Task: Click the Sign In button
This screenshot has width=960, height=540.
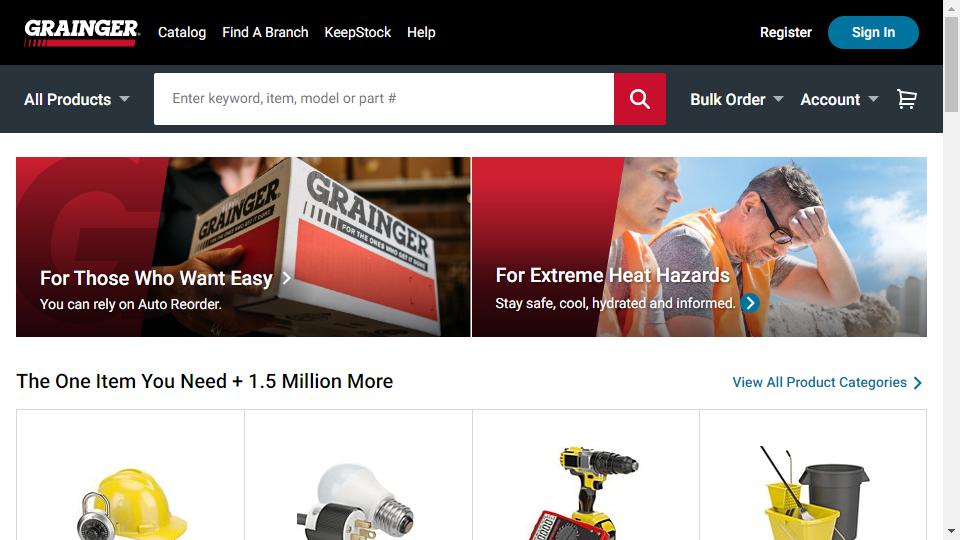Action: point(873,32)
